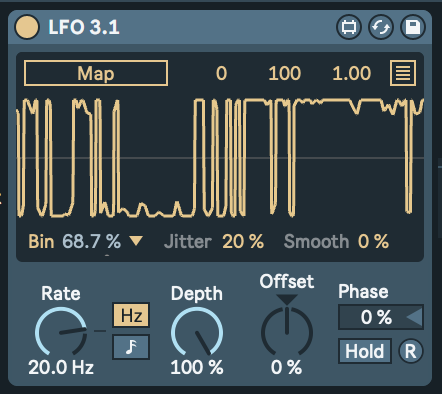Screen dimensions: 442x394
Task: Open the Bin waveform dropdown arrow
Action: pos(136,241)
